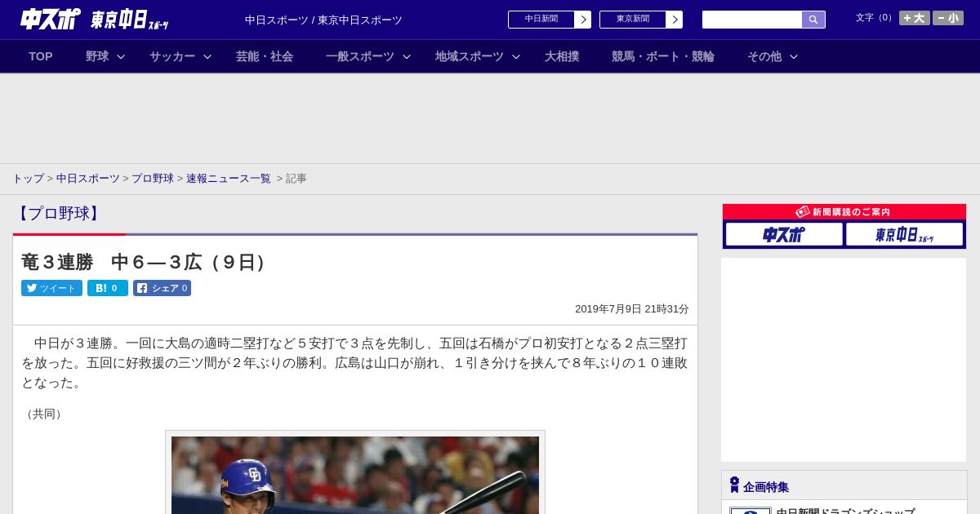Open the 芸能・社会 menu item

(265, 56)
